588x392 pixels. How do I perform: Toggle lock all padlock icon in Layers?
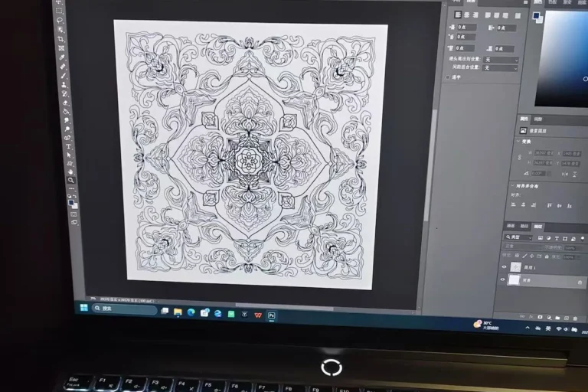coord(547,256)
